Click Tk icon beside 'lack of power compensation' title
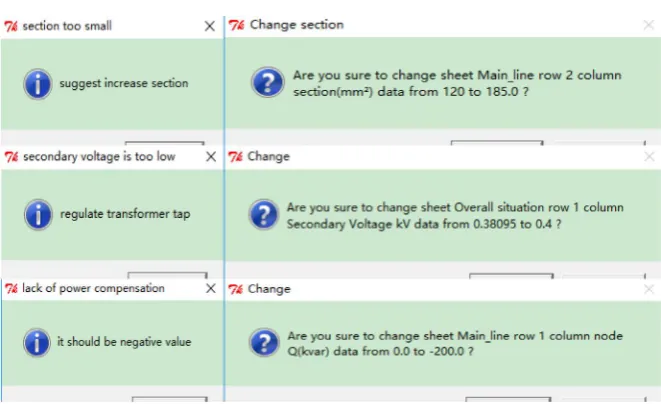The width and height of the screenshot is (661, 404). [x=11, y=288]
